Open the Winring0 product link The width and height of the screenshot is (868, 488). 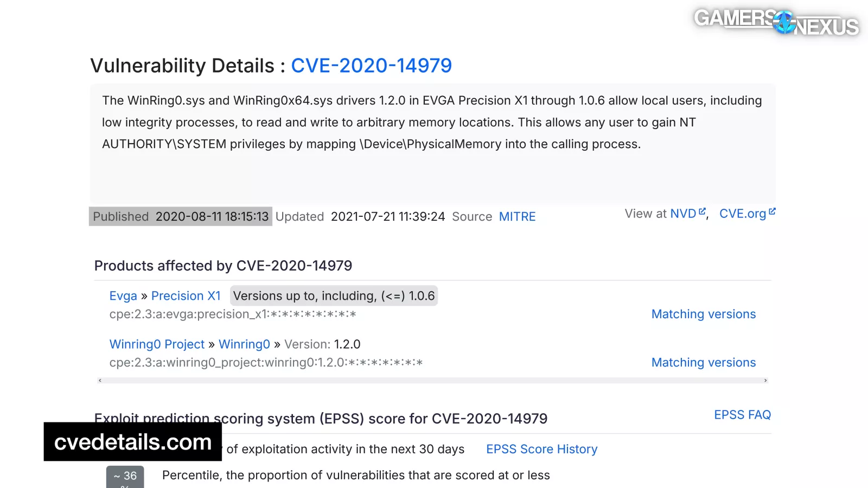pyautogui.click(x=244, y=344)
